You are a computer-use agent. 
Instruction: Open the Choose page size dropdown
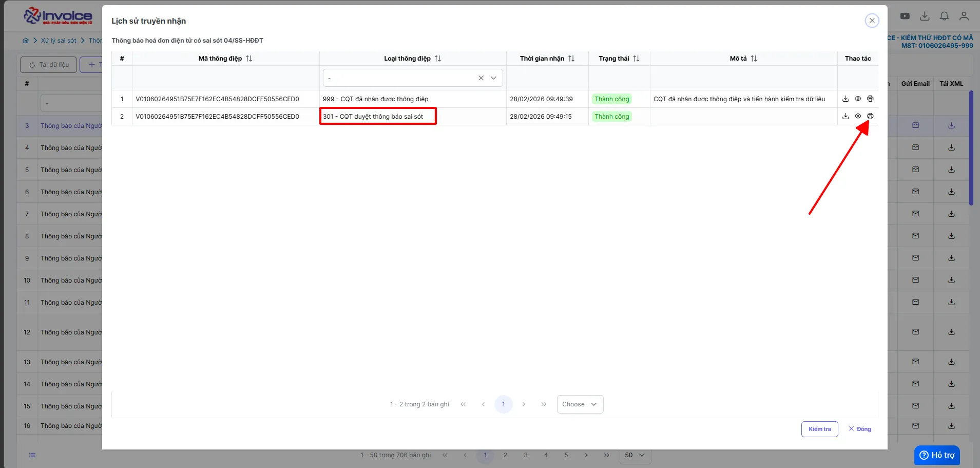(x=580, y=404)
